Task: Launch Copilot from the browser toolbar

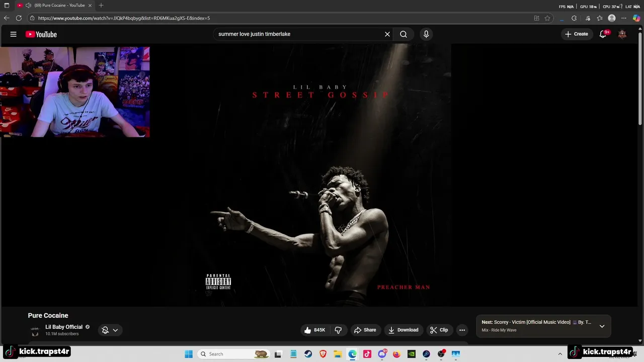Action: point(636,18)
